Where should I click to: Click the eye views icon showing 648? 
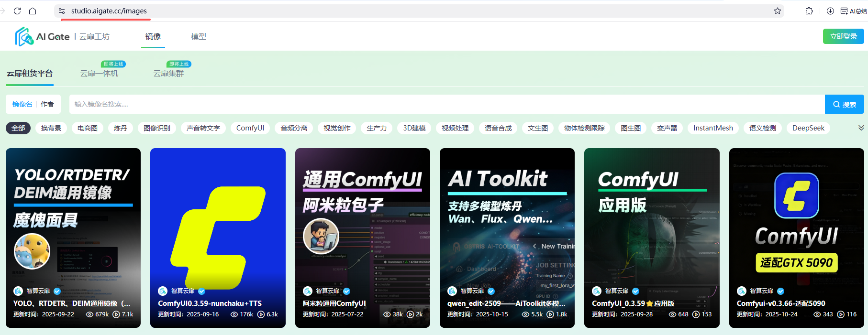pos(672,314)
